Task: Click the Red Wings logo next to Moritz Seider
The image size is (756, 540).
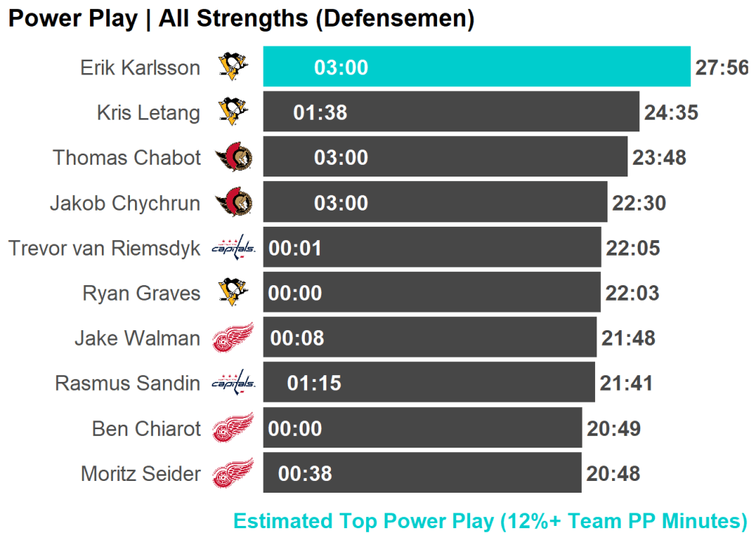Action: [233, 473]
